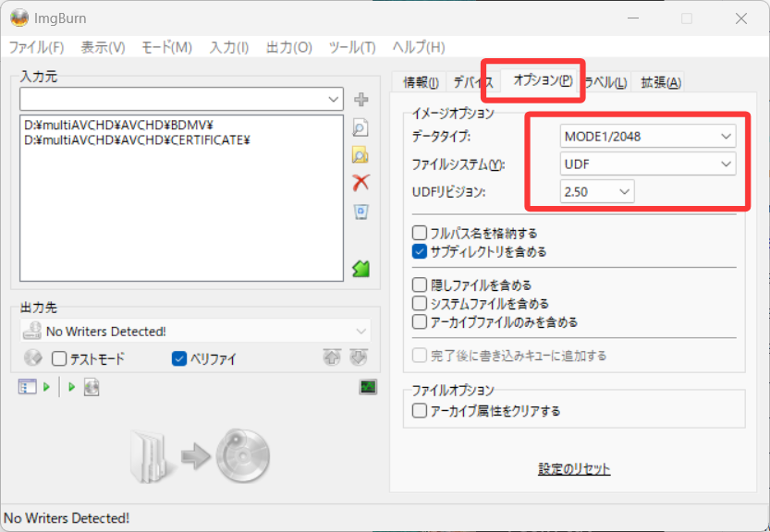Select the BDMV folder entry in source list

point(118,125)
